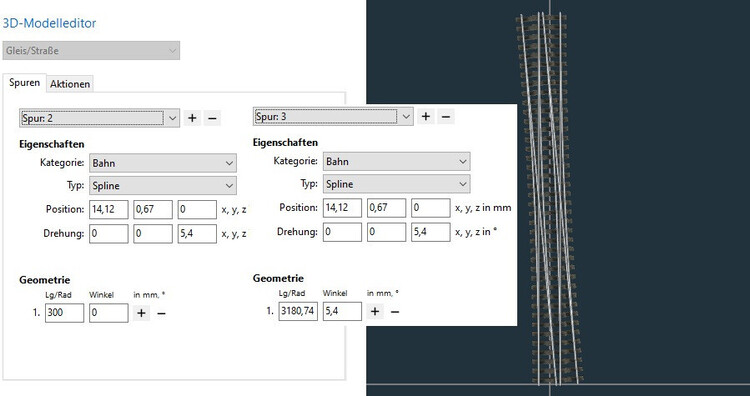The image size is (750, 396).
Task: Remove track with minus beside Spur: 3
Action: pos(446,116)
